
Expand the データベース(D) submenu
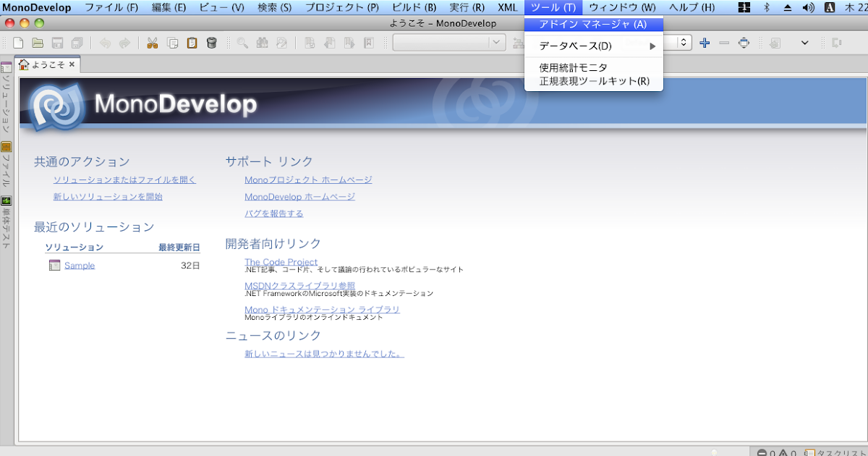pyautogui.click(x=594, y=46)
